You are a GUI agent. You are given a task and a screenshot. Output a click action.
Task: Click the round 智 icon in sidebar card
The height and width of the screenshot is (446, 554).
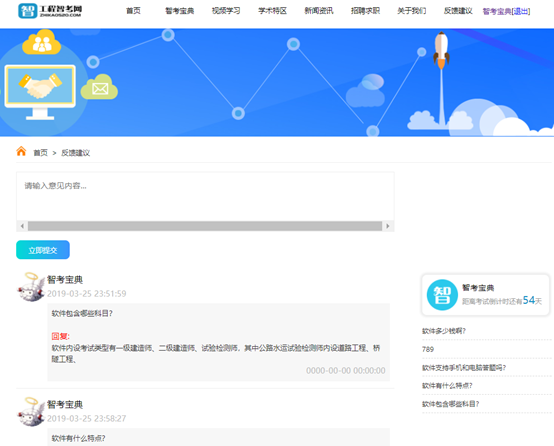(x=442, y=295)
